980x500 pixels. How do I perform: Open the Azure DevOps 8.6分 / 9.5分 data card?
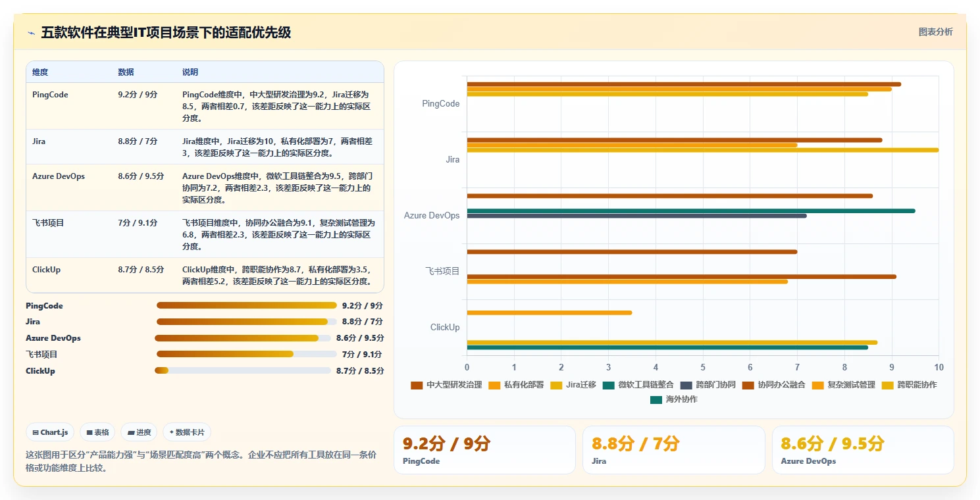tap(863, 450)
